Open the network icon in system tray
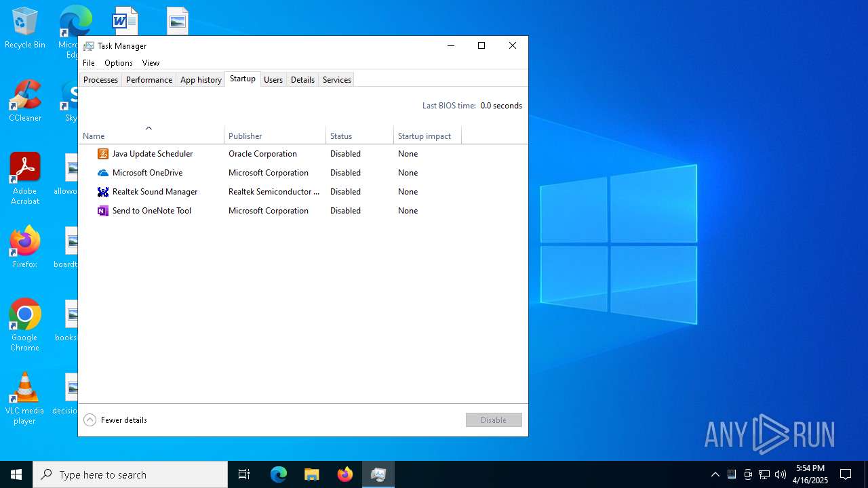The height and width of the screenshot is (488, 868). click(x=764, y=474)
